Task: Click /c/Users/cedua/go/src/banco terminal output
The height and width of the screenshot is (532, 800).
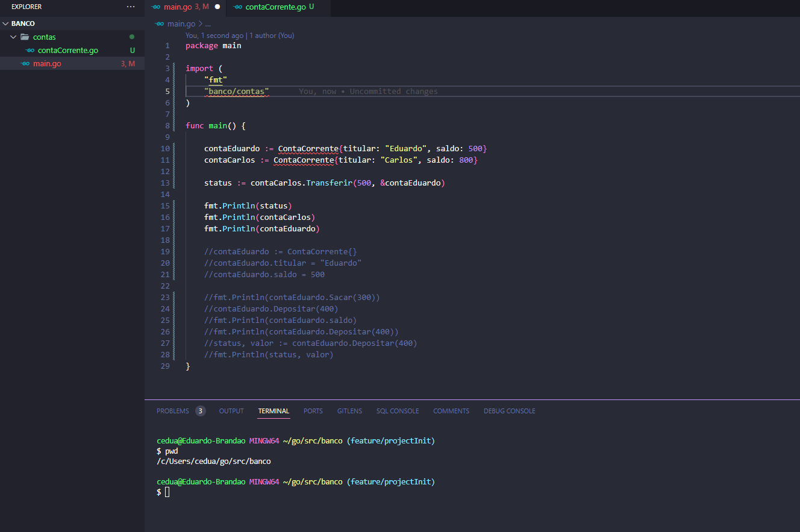Action: click(x=214, y=462)
